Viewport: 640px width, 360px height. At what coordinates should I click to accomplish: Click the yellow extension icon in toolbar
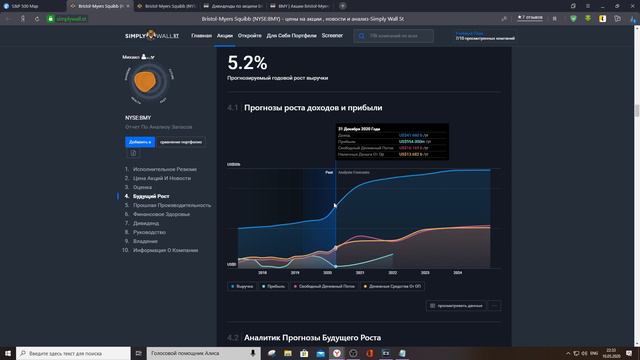tap(602, 19)
